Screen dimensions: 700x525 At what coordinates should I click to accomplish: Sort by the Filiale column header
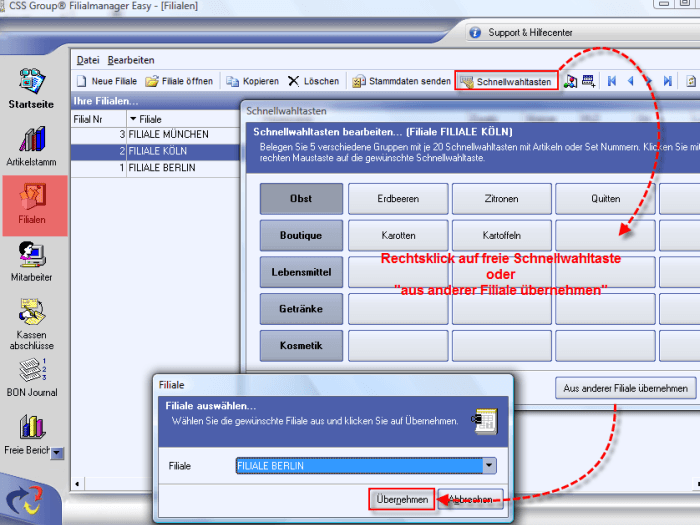[183, 119]
